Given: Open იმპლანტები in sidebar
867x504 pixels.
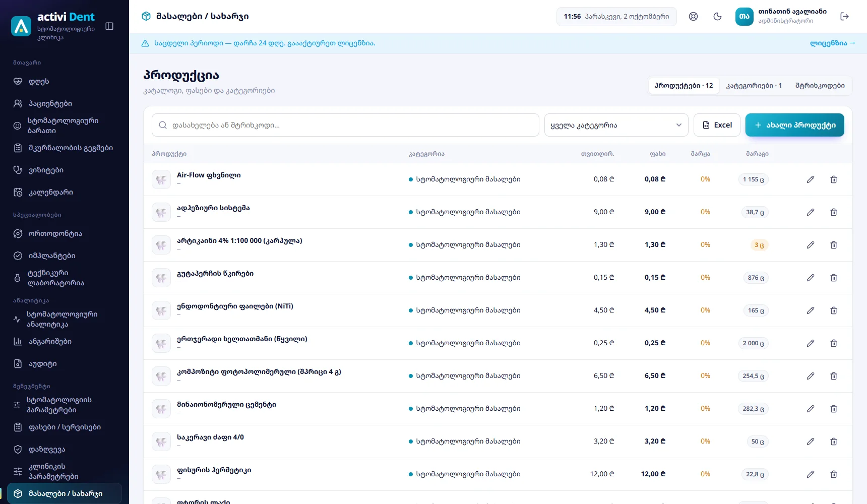Looking at the screenshot, I should coord(65,256).
